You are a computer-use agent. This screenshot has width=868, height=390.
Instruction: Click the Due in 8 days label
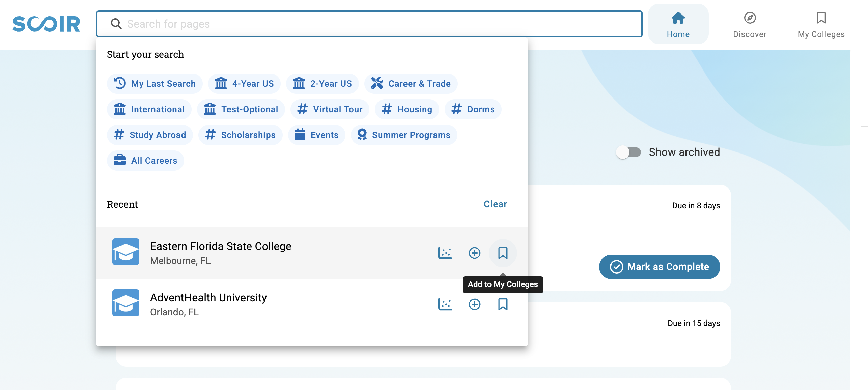tap(696, 205)
